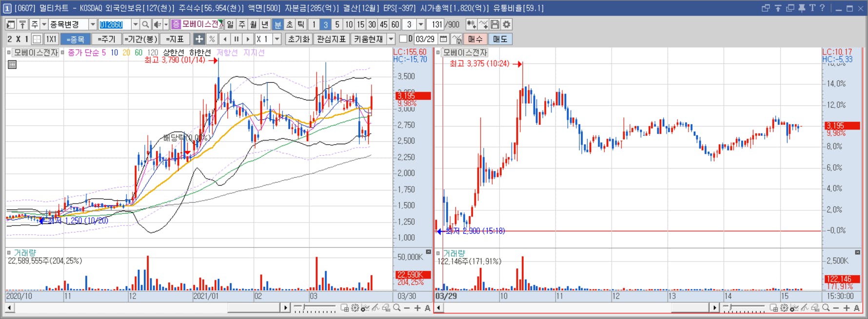Click the speaker sound icon in toolbar
This screenshot has width=868, height=319.
(x=158, y=24)
